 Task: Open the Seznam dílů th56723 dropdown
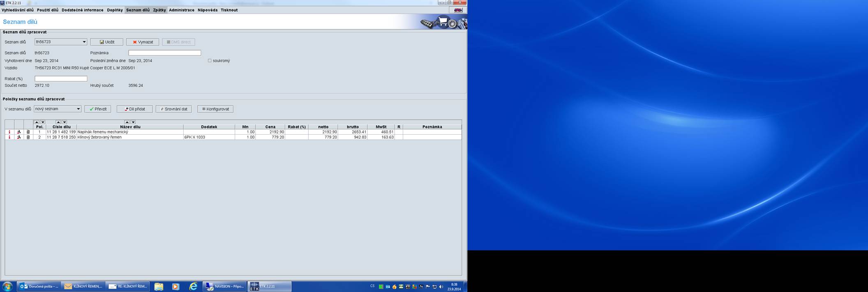(84, 42)
